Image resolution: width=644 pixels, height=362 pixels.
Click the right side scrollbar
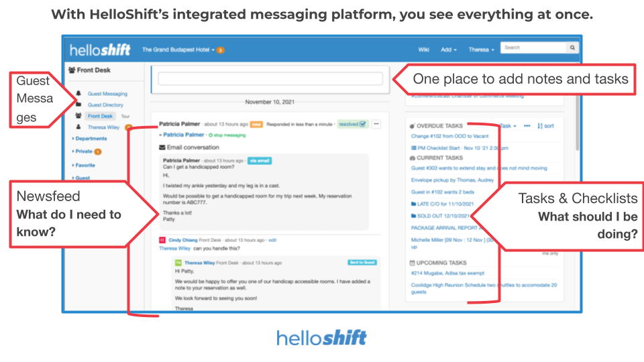pos(577,123)
